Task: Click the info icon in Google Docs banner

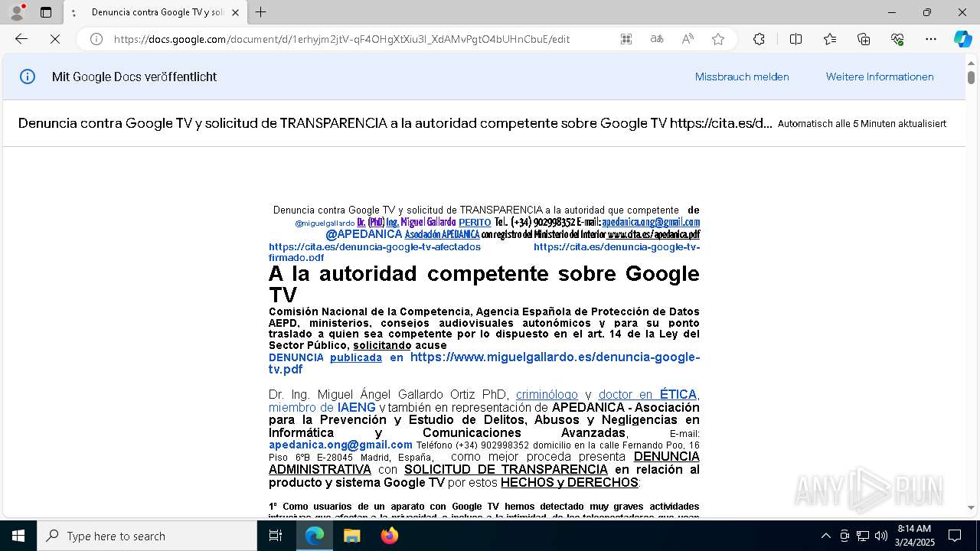Action: (x=28, y=77)
